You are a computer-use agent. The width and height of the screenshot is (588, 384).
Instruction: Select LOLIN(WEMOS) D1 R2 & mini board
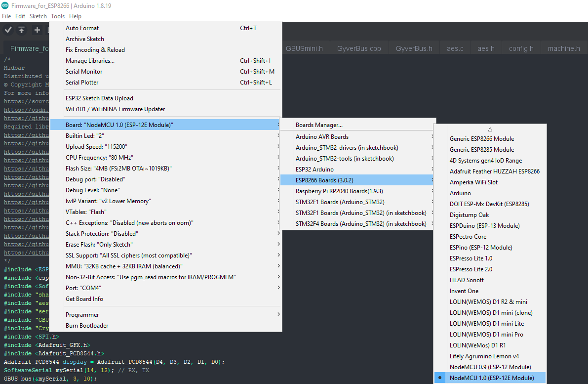point(490,302)
